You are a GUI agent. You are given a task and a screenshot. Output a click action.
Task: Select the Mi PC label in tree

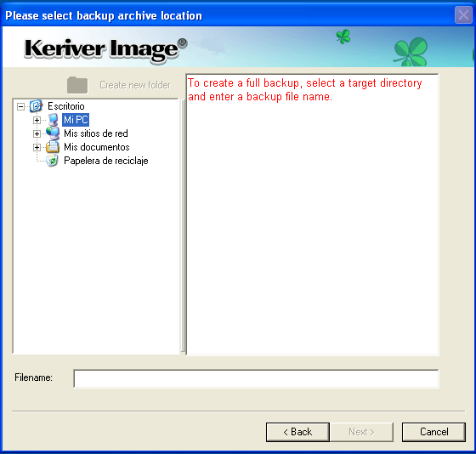[76, 120]
